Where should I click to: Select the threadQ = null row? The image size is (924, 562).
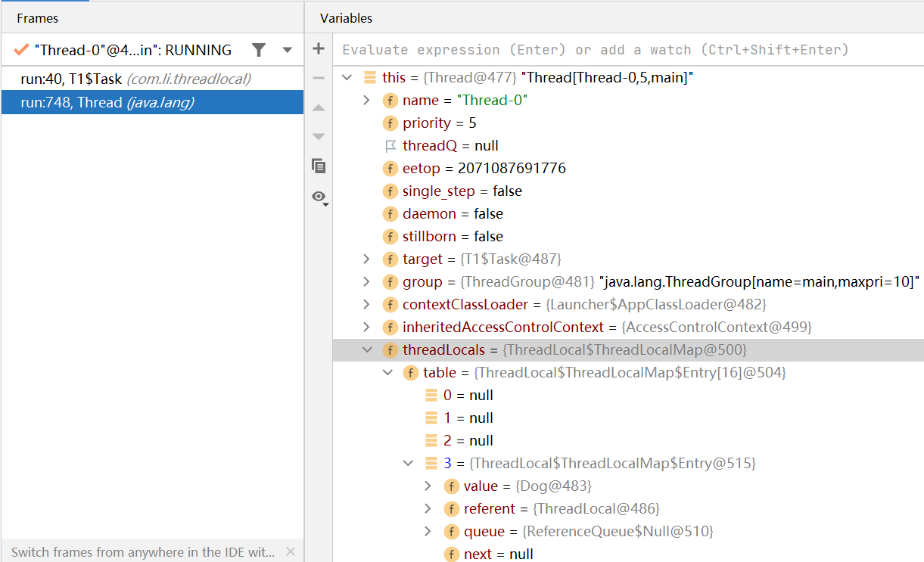pos(628,146)
